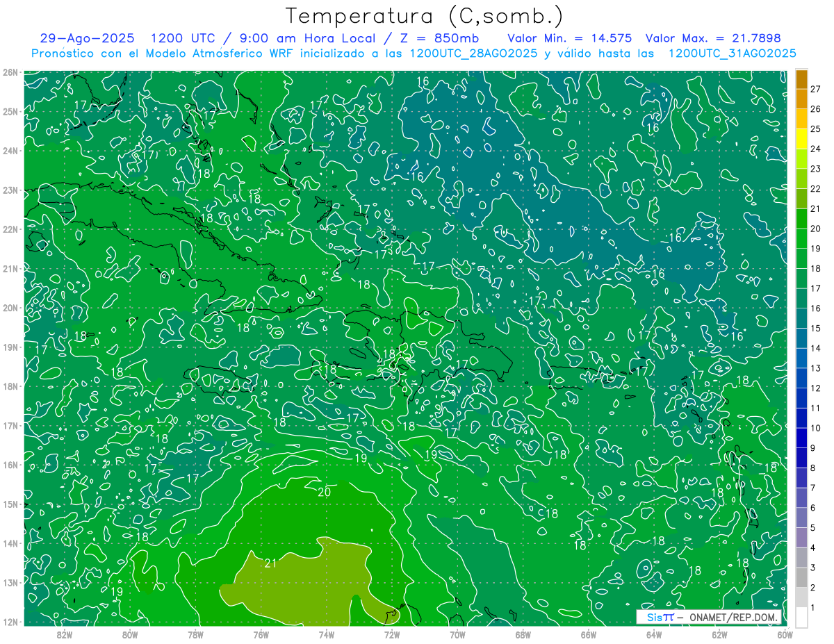Click latitude label "23N" on left axis

tap(10, 190)
